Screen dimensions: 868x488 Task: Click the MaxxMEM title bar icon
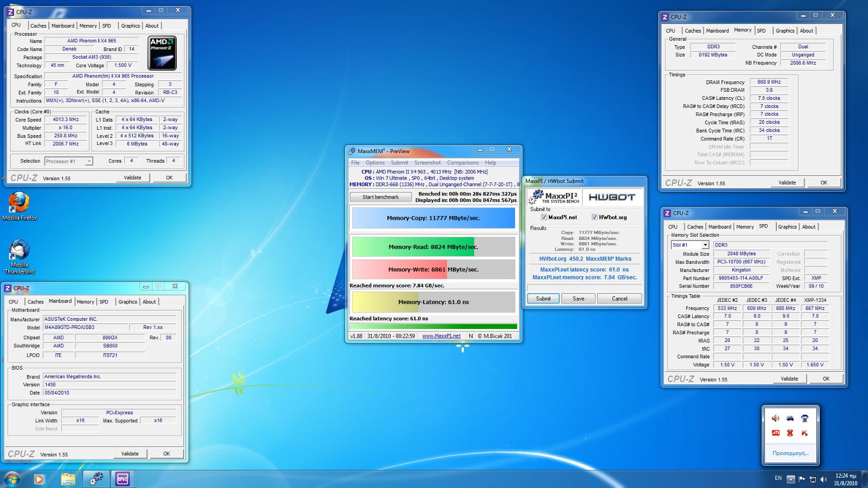352,151
